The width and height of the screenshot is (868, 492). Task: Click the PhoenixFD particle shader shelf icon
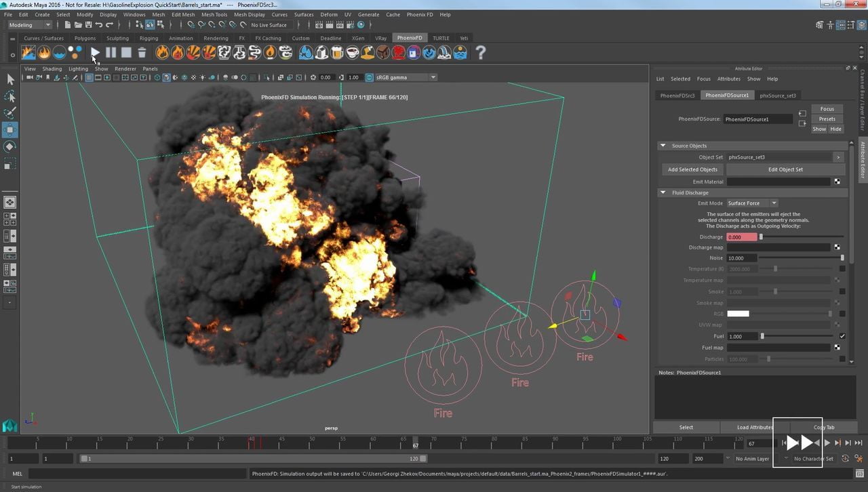pos(75,52)
